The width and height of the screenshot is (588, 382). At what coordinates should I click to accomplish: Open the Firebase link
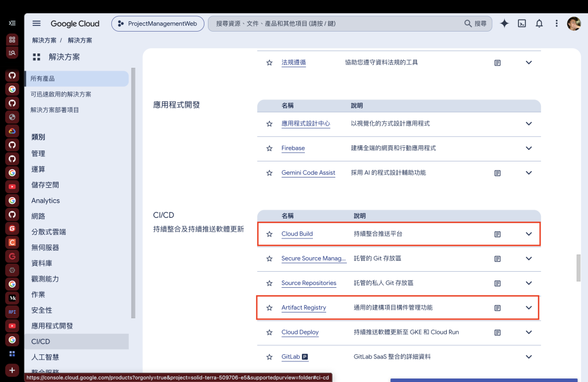click(293, 148)
